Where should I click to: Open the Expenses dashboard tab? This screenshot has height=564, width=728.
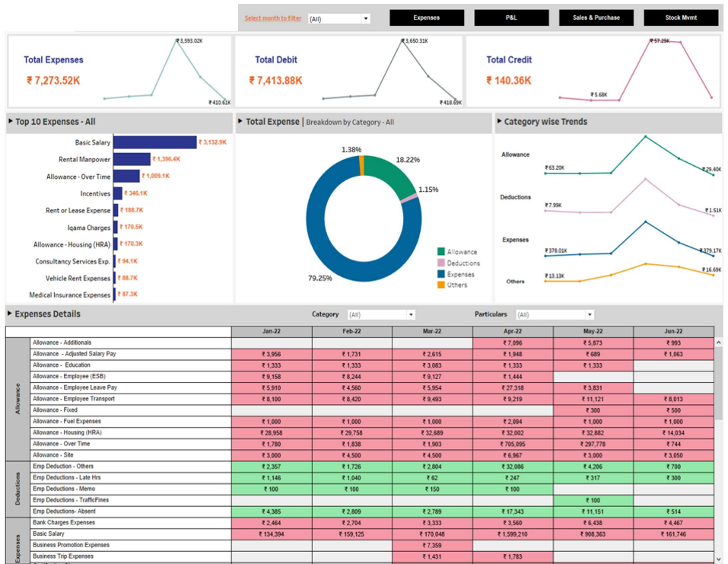427,18
